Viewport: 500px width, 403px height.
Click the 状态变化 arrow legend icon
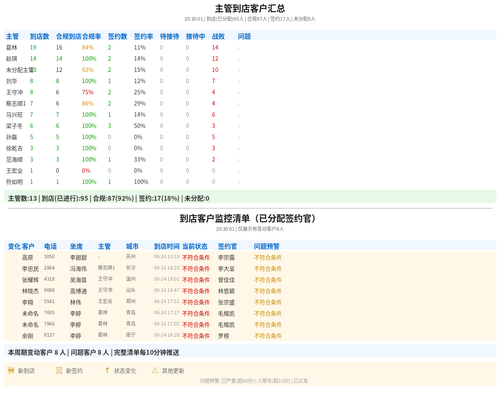[107, 370]
